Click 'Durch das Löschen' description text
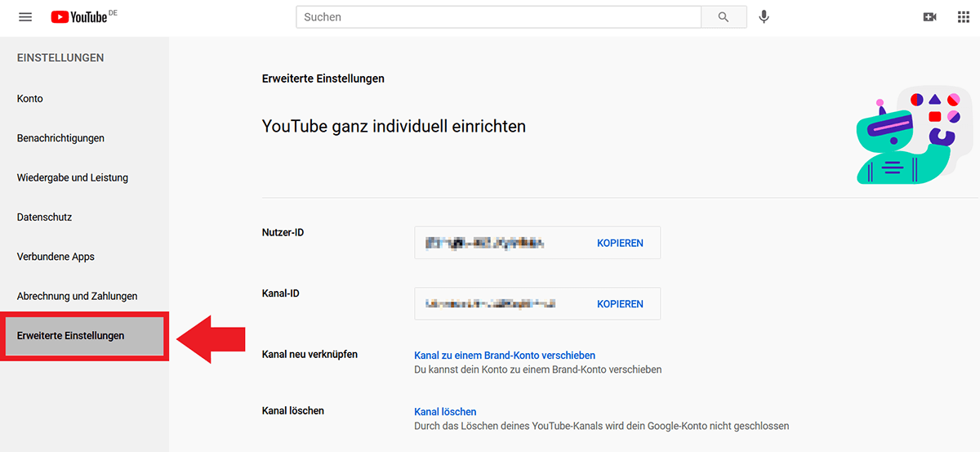980x452 pixels. [x=602, y=427]
